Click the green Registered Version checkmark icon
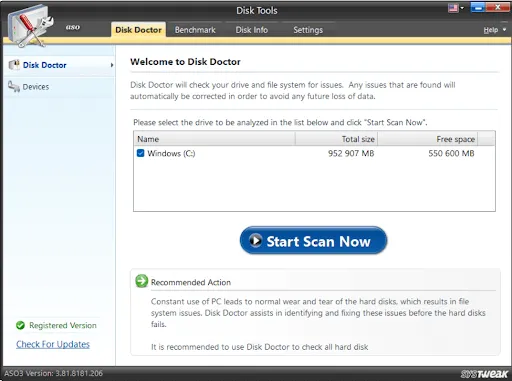The image size is (512, 381). pyautogui.click(x=20, y=325)
